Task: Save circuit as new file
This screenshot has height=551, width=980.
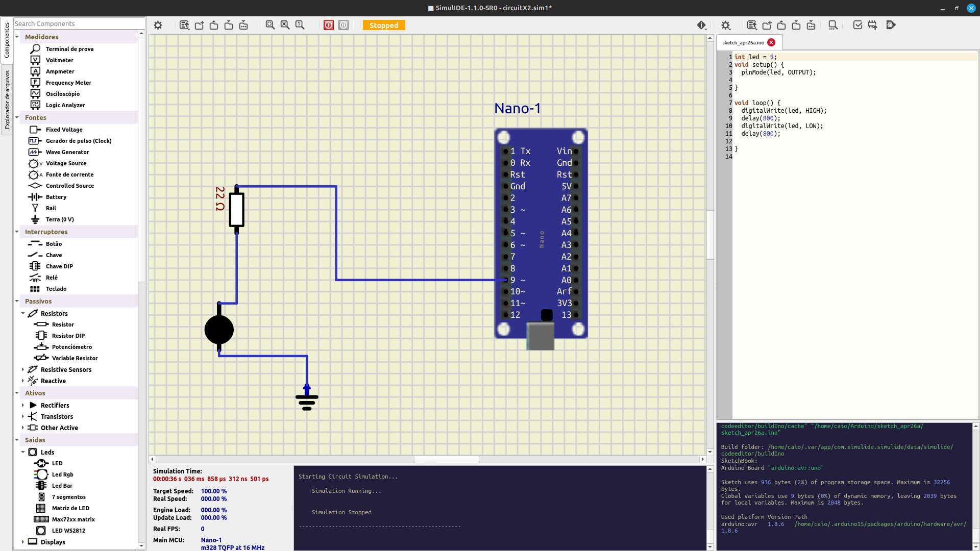Action: pos(243,25)
